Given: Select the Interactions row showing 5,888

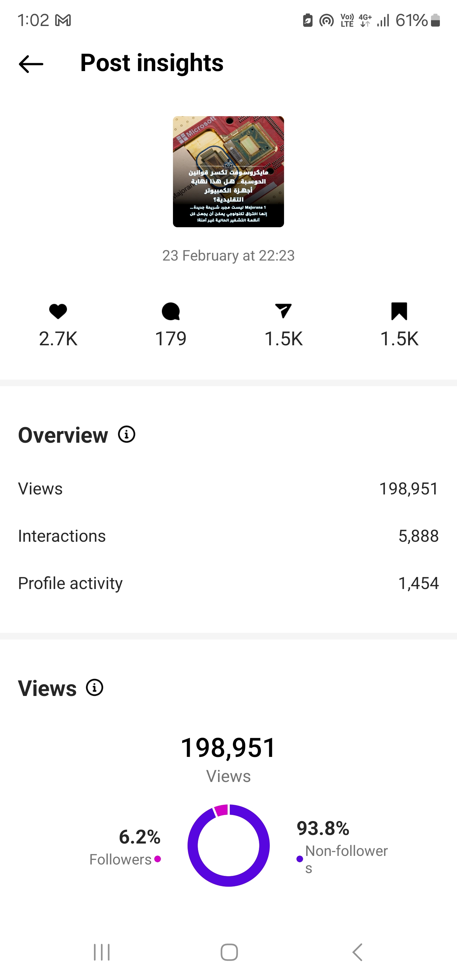Looking at the screenshot, I should click(228, 536).
